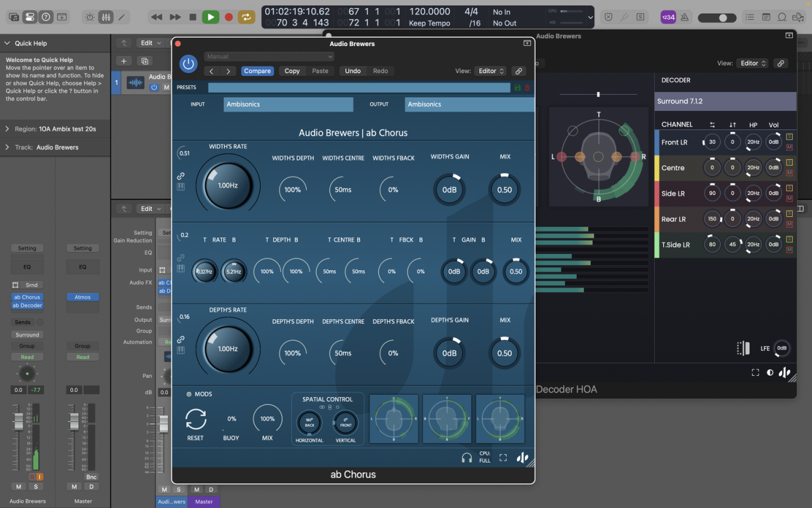
Task: Open the Logic Library panel icon
Action: pos(12,17)
